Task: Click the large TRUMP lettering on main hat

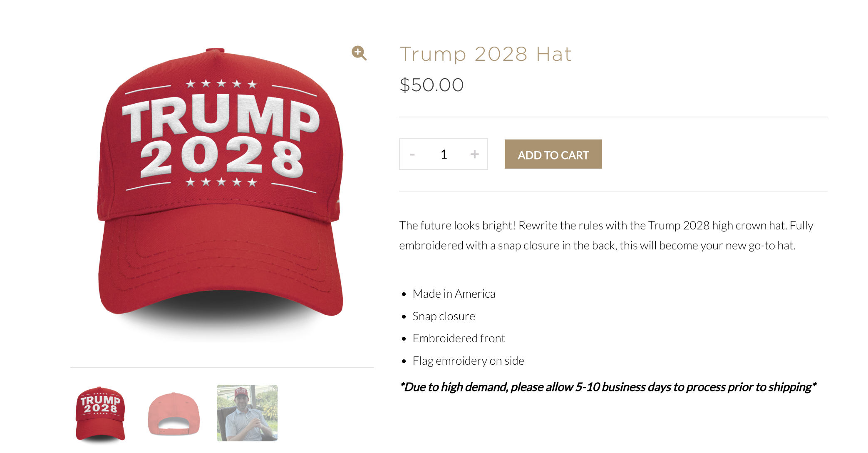Action: (x=221, y=117)
